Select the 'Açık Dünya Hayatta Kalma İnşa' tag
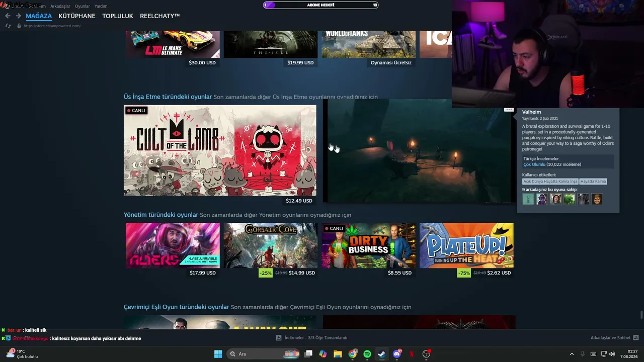Screen dimensions: 644x362 coord(550,182)
